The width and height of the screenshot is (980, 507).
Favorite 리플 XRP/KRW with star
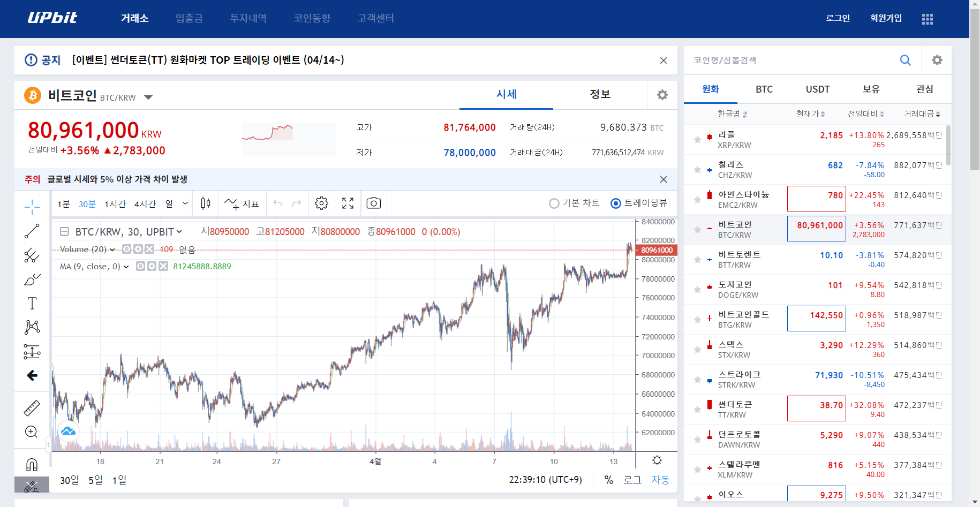click(697, 140)
